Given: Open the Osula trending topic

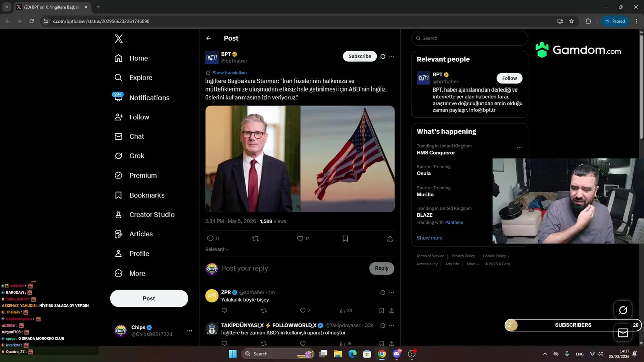Looking at the screenshot, I should pos(424,173).
